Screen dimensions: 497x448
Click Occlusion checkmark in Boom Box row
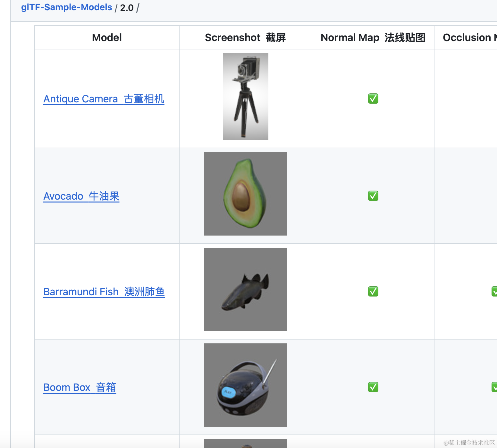(494, 387)
